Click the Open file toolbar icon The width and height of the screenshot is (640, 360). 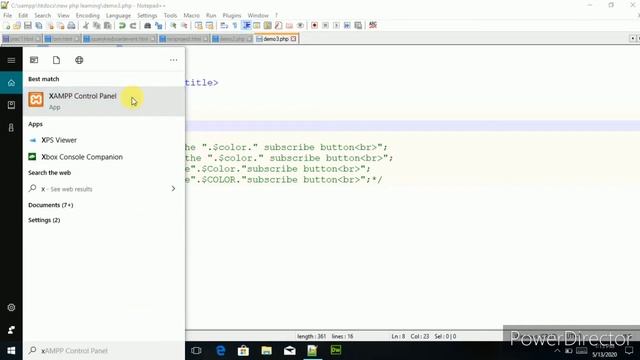pos(17,25)
